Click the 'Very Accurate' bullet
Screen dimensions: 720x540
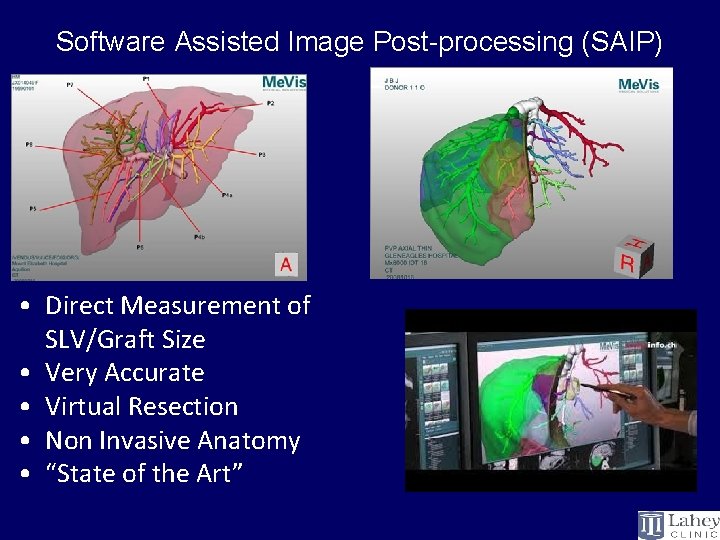click(x=124, y=373)
